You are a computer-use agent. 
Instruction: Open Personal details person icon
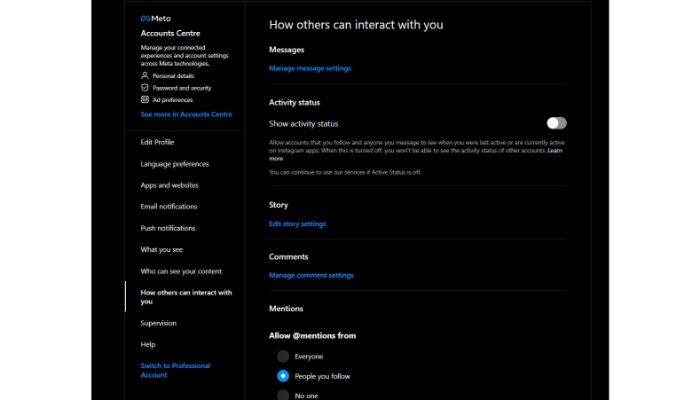click(145, 75)
